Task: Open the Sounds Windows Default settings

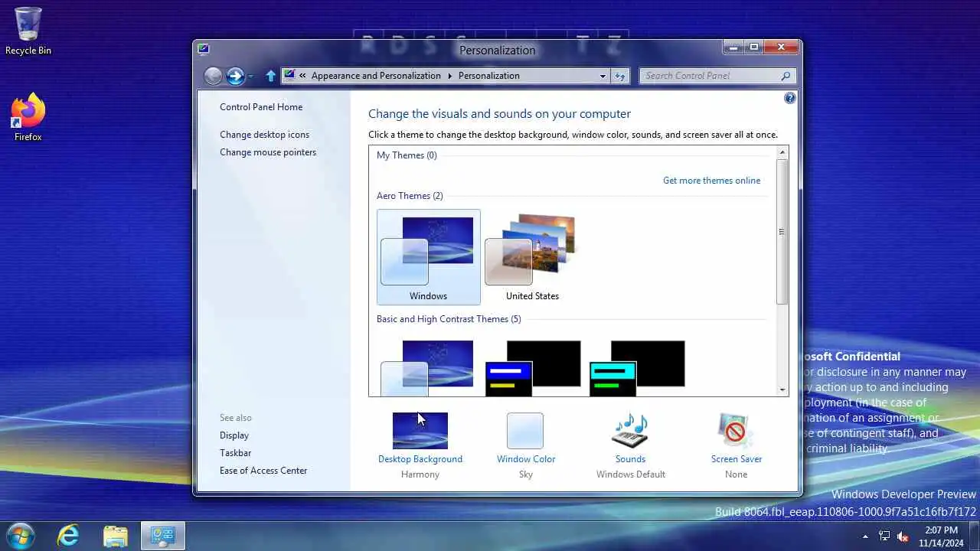Action: point(630,431)
